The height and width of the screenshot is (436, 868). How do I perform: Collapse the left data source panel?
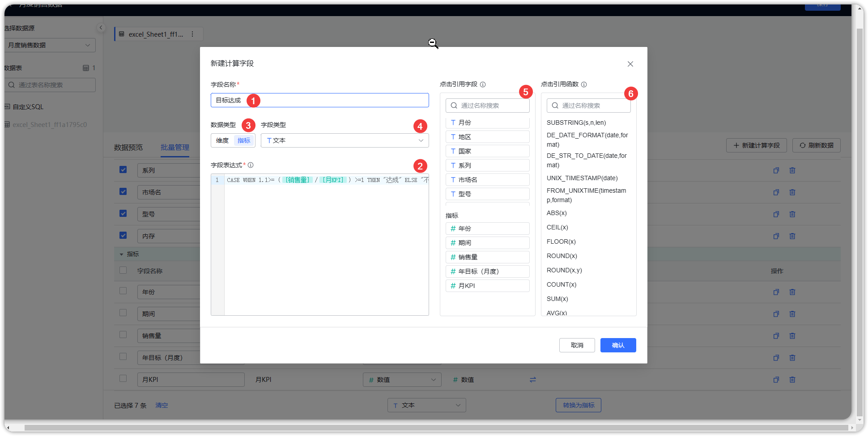coord(101,28)
